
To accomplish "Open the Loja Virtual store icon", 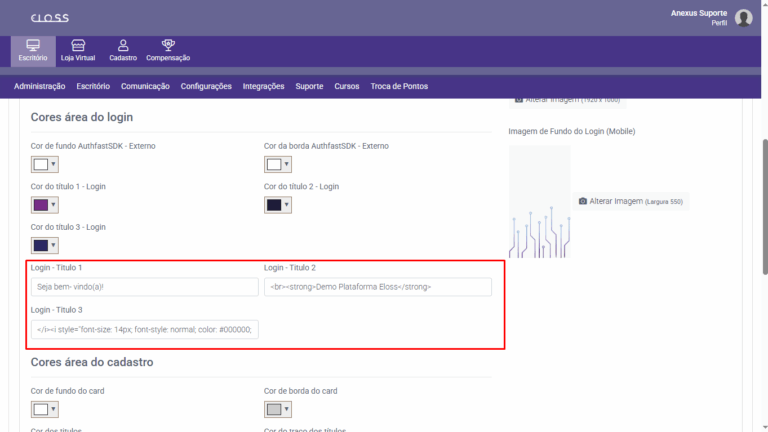I will coord(78,50).
